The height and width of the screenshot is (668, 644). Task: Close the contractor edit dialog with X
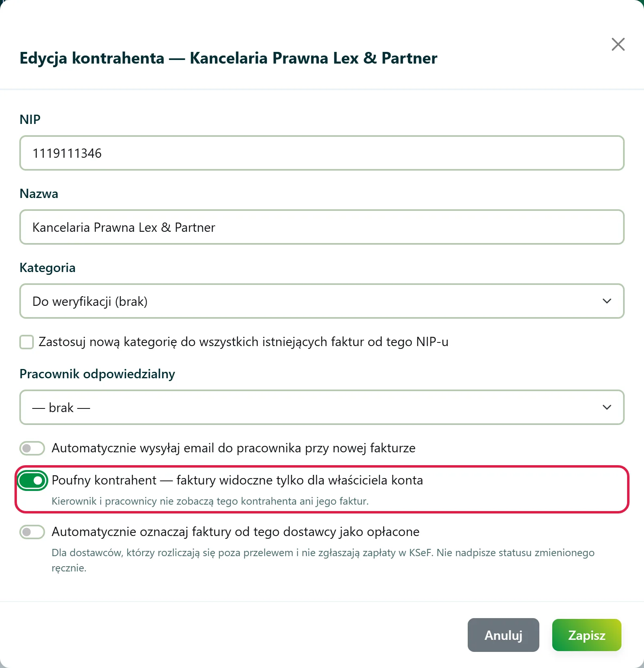coord(618,44)
